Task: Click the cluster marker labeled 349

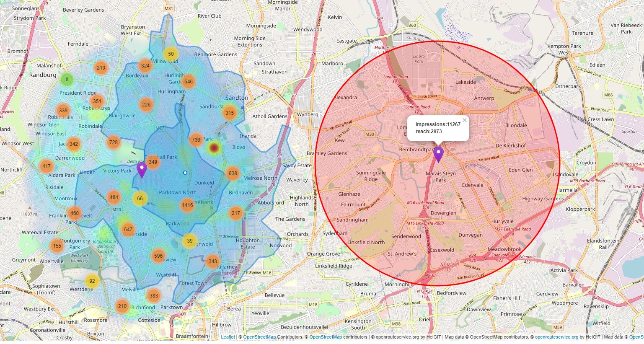Action: pyautogui.click(x=153, y=162)
